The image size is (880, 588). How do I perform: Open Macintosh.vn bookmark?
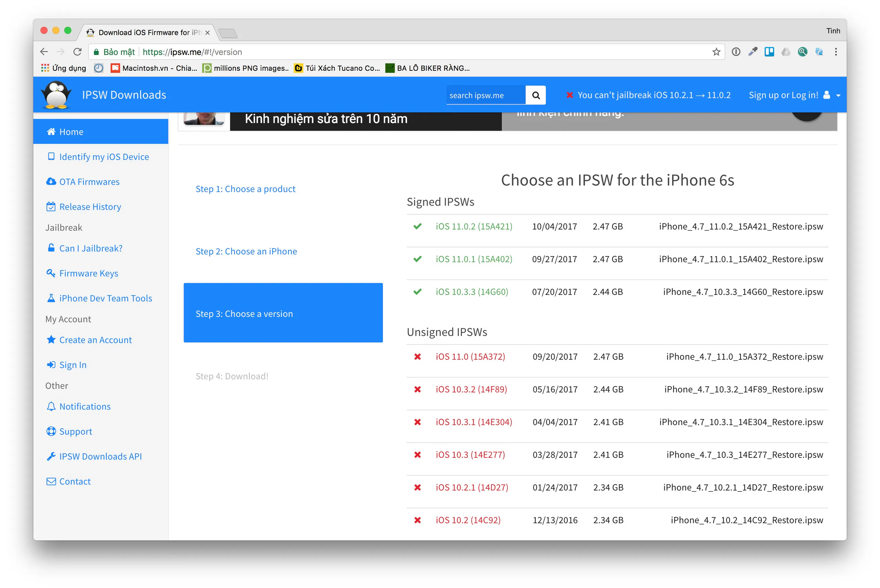click(x=154, y=68)
